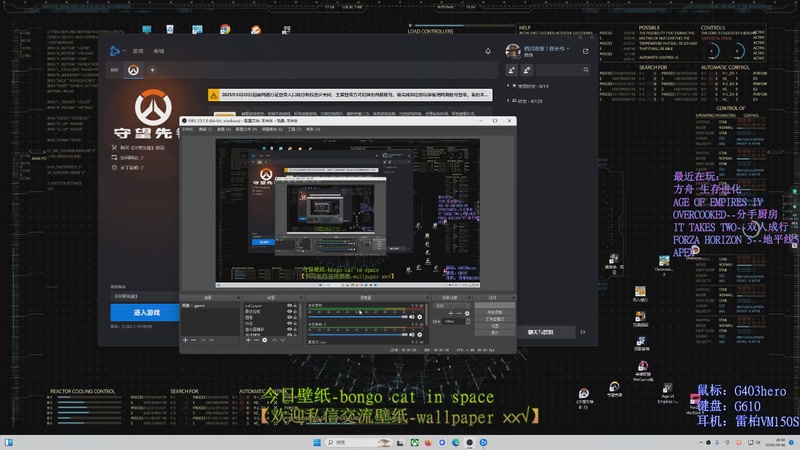Move scene up in OBS scenes panel
800x450 pixels.
(x=204, y=340)
